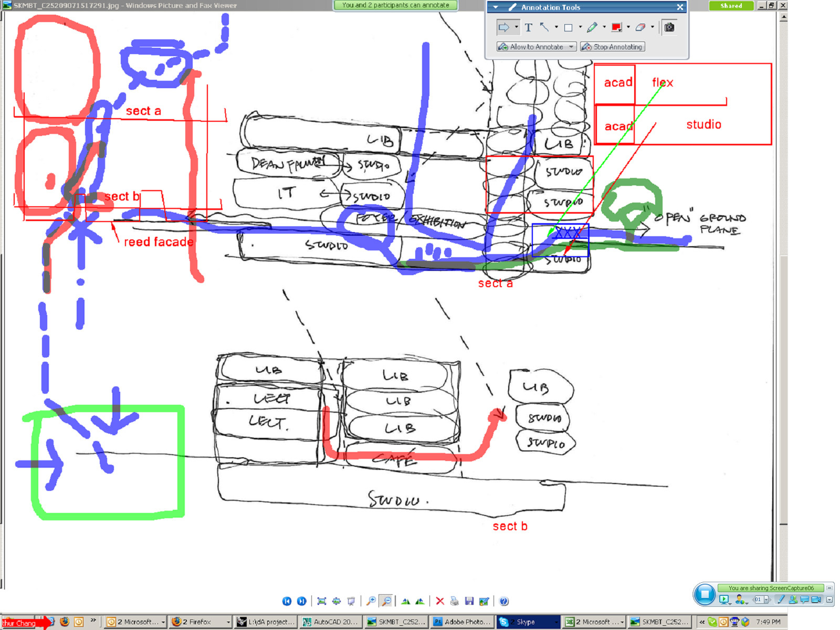Switch to the Skype taskbar button
840x630 pixels.
click(528, 622)
